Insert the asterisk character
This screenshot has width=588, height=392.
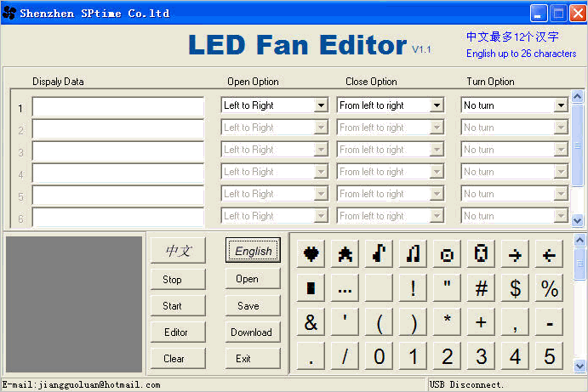pyautogui.click(x=447, y=322)
